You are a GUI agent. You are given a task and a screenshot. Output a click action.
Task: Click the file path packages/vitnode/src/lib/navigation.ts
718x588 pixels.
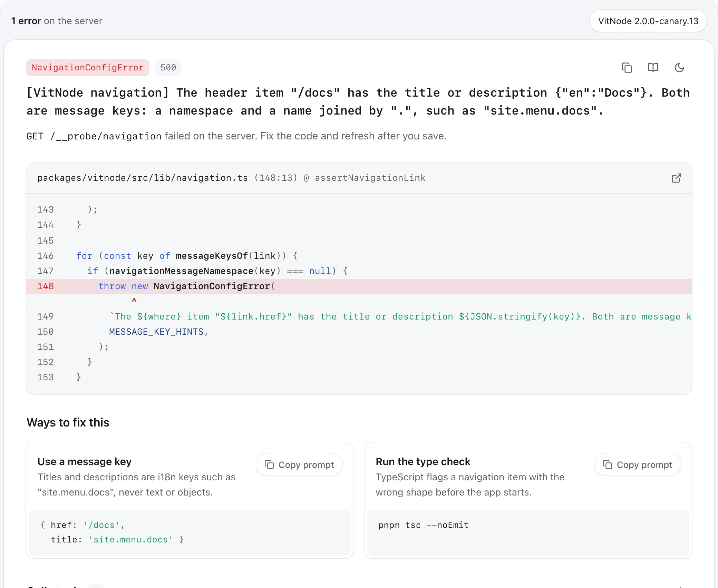[x=143, y=178]
